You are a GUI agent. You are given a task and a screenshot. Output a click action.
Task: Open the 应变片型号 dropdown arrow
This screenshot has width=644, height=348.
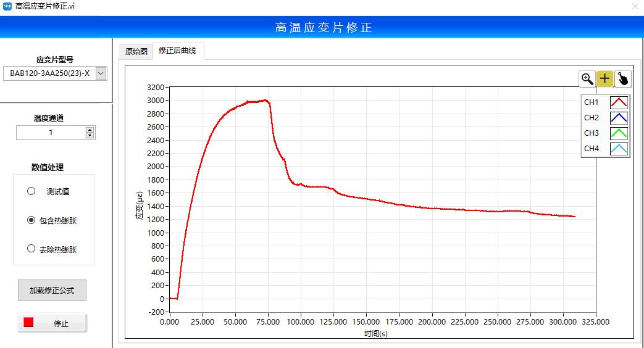tap(101, 73)
